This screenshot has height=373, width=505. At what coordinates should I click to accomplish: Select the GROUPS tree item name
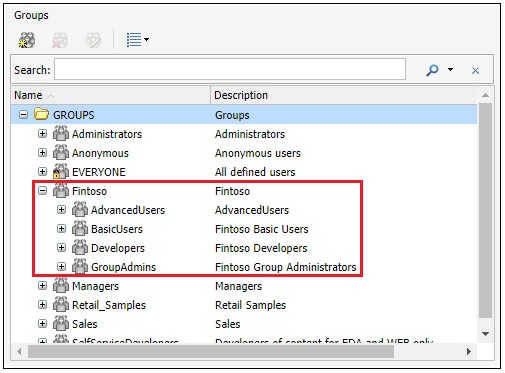click(x=74, y=115)
